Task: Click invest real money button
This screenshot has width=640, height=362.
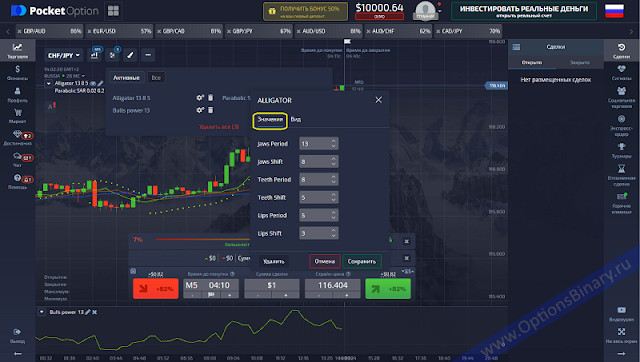Action: point(524,11)
